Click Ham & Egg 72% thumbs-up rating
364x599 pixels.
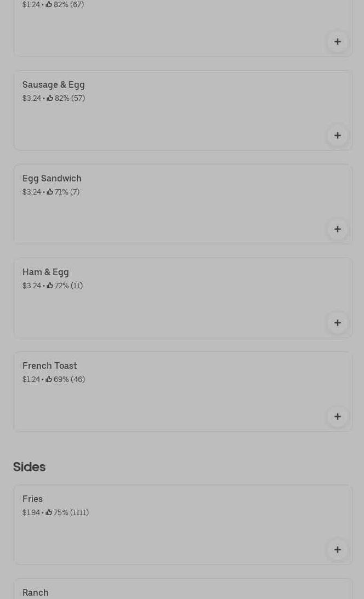65,286
